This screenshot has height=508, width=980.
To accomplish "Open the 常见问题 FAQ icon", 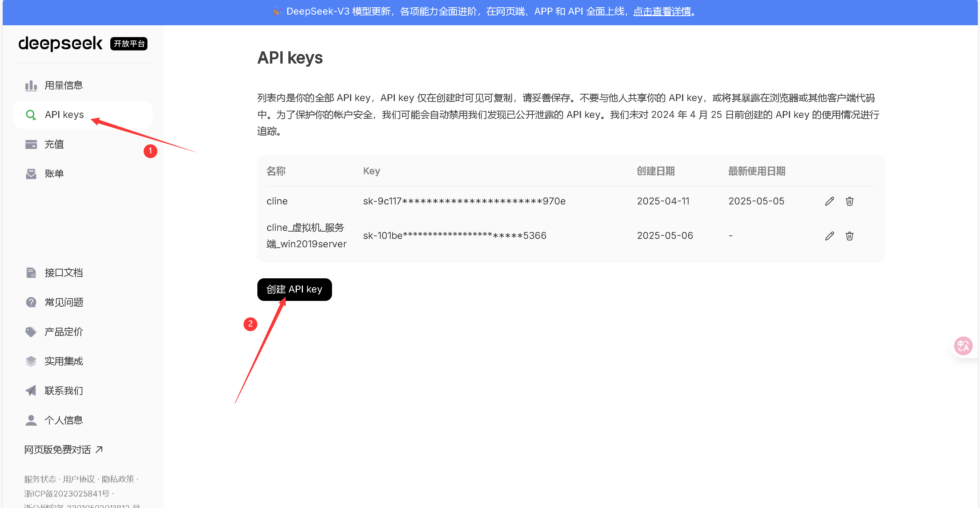I will point(31,302).
